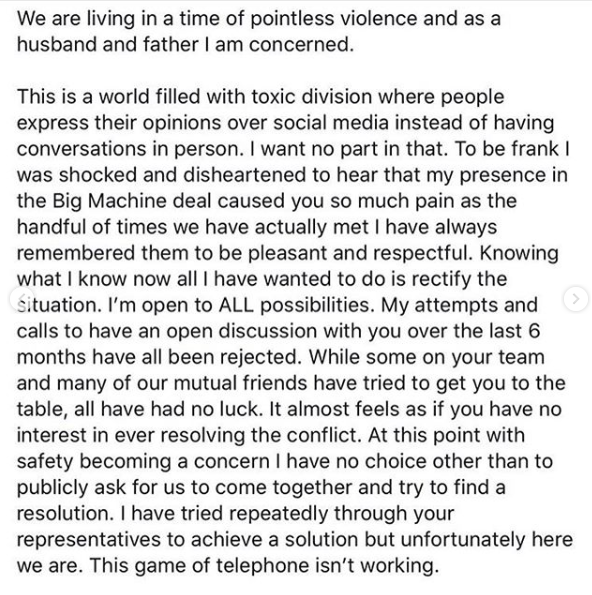Click the opening "pointless violence" paragraph
This screenshot has width=592, height=595.
click(x=259, y=31)
